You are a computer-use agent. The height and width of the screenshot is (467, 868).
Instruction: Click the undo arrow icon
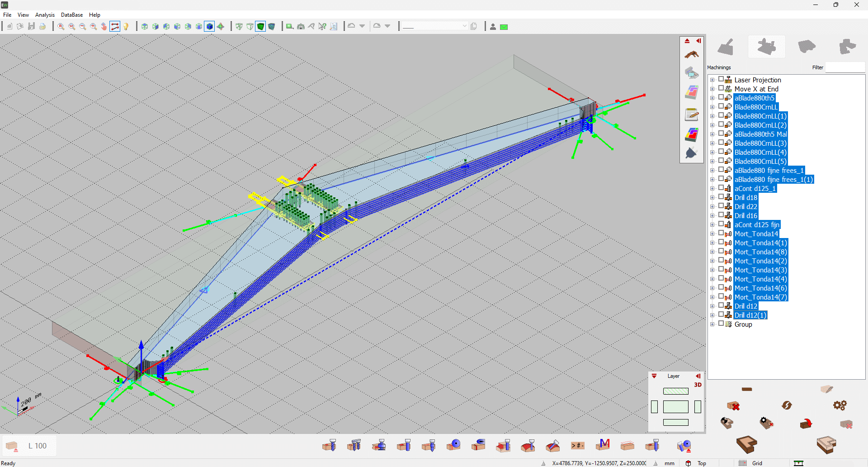(x=351, y=26)
